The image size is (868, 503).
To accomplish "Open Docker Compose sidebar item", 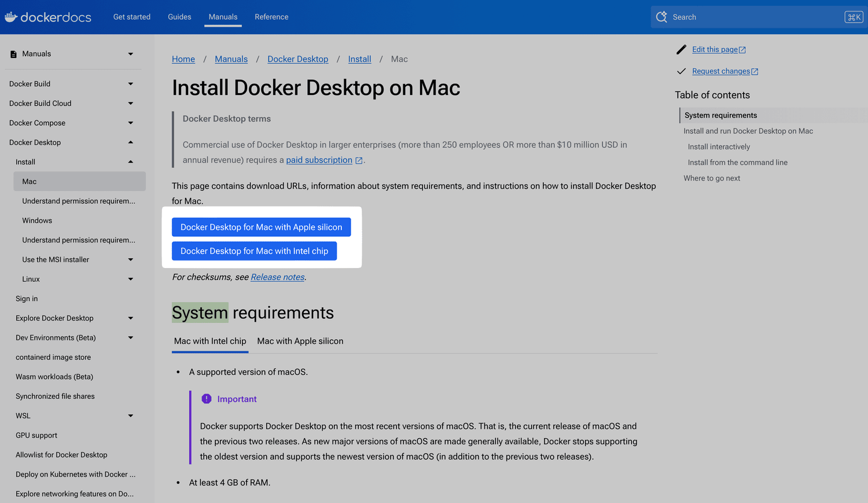I will click(37, 123).
